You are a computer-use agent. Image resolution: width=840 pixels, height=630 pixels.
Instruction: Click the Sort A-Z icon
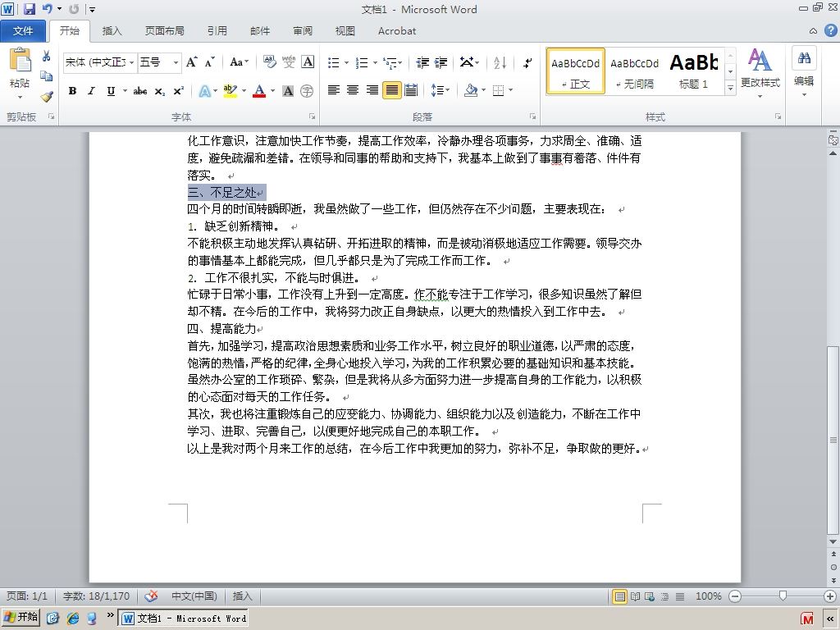500,62
